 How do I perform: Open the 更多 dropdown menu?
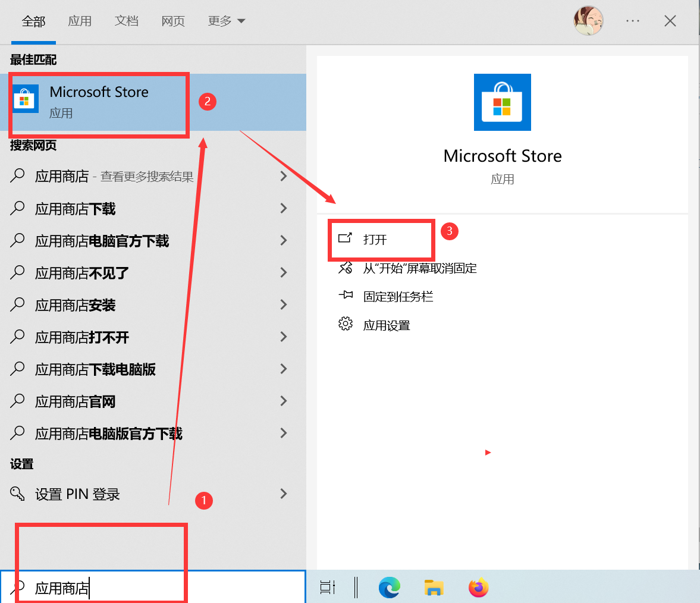[227, 21]
